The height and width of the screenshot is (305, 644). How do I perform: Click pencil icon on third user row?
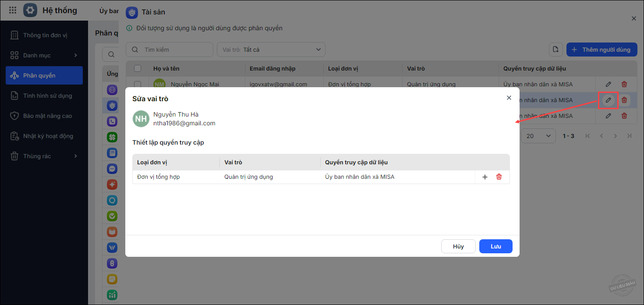coord(608,116)
